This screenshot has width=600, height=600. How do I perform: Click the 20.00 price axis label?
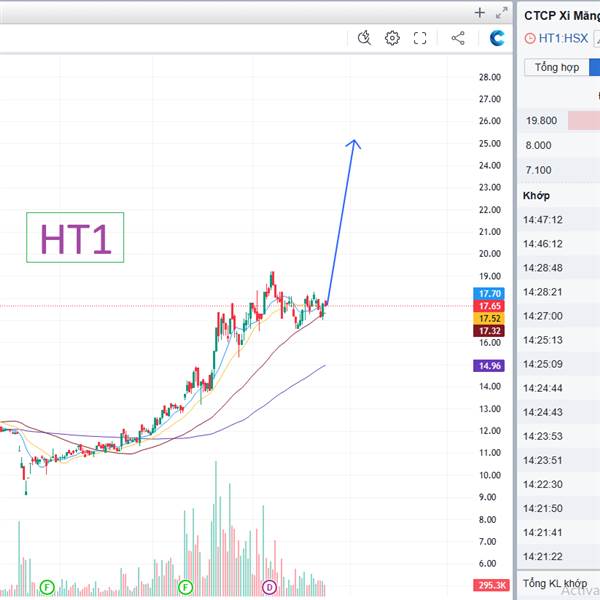(x=490, y=253)
